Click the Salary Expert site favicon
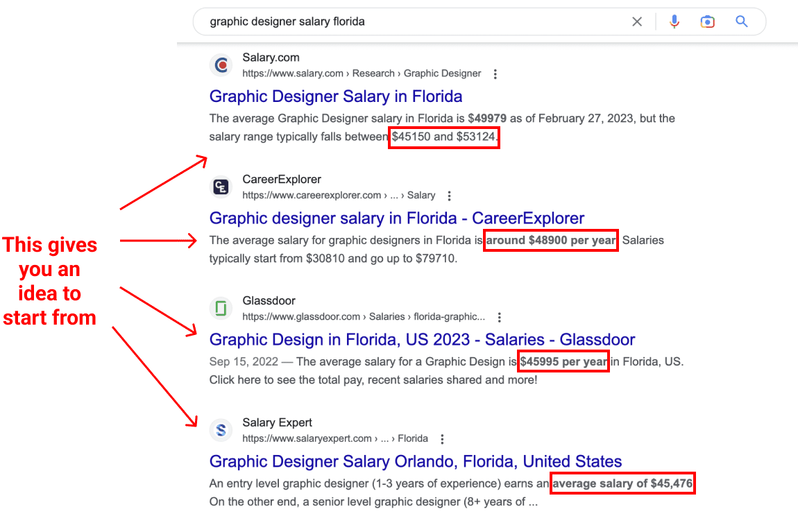The width and height of the screenshot is (798, 532). pos(221,430)
